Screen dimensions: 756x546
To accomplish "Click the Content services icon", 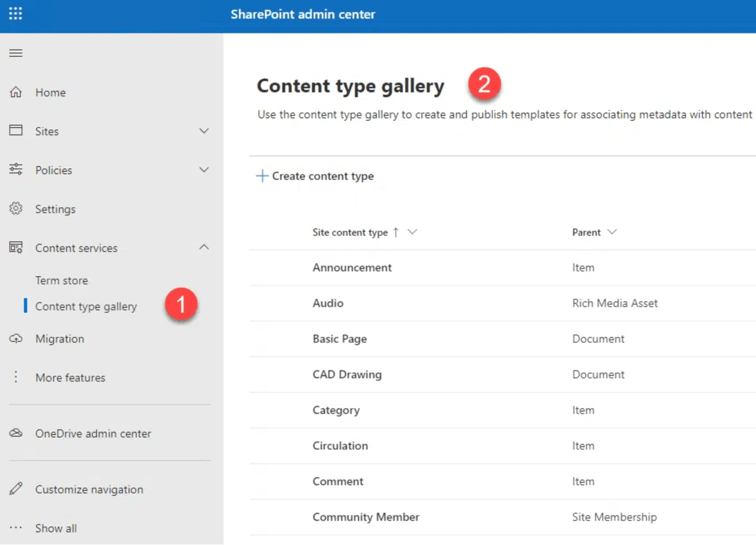I will click(16, 248).
